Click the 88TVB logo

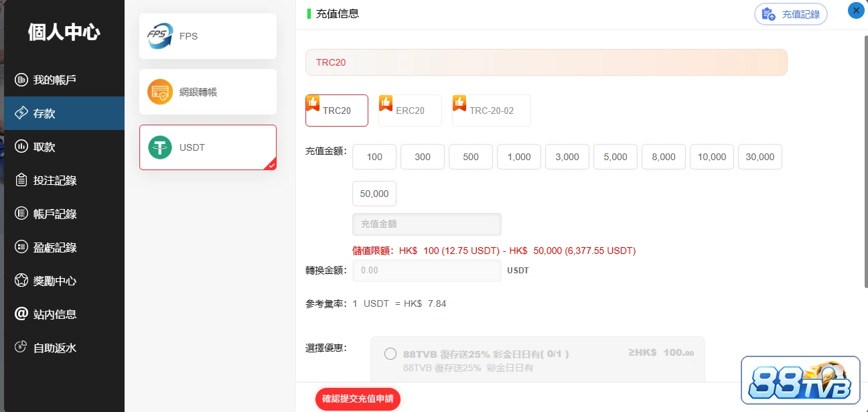[801, 381]
